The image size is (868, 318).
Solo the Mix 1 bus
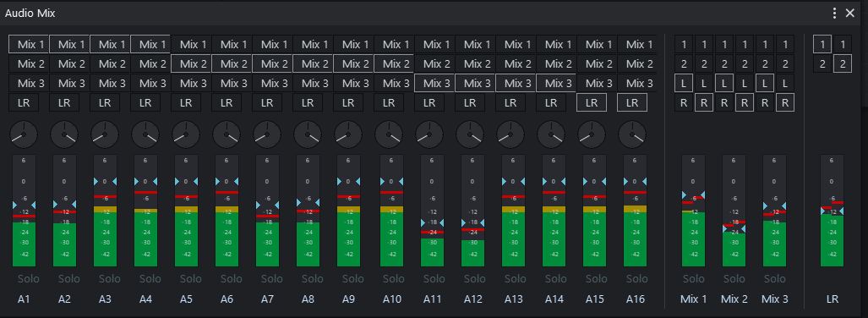[694, 278]
